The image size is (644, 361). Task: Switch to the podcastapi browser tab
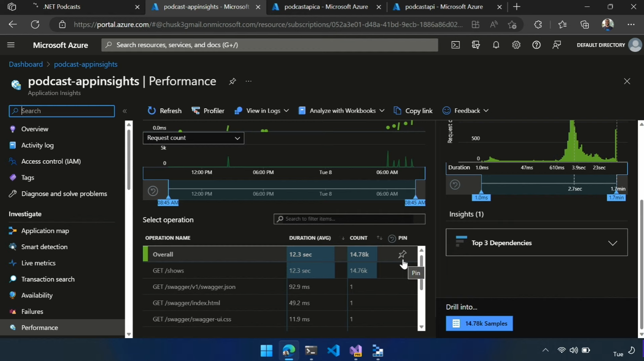click(443, 7)
